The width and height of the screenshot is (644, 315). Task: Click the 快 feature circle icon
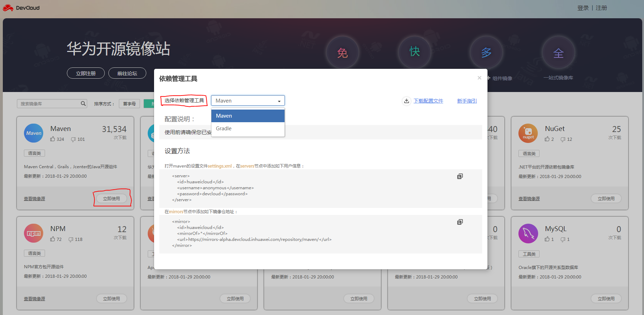pos(415,52)
